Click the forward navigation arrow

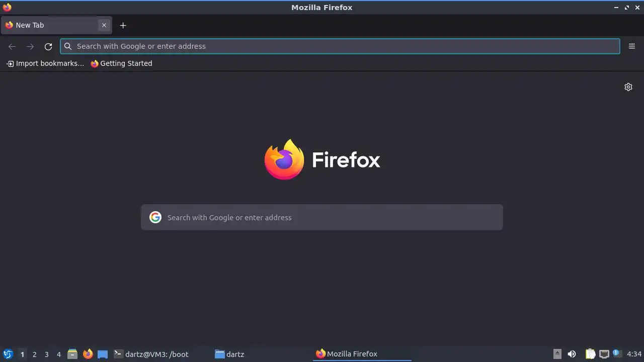30,46
